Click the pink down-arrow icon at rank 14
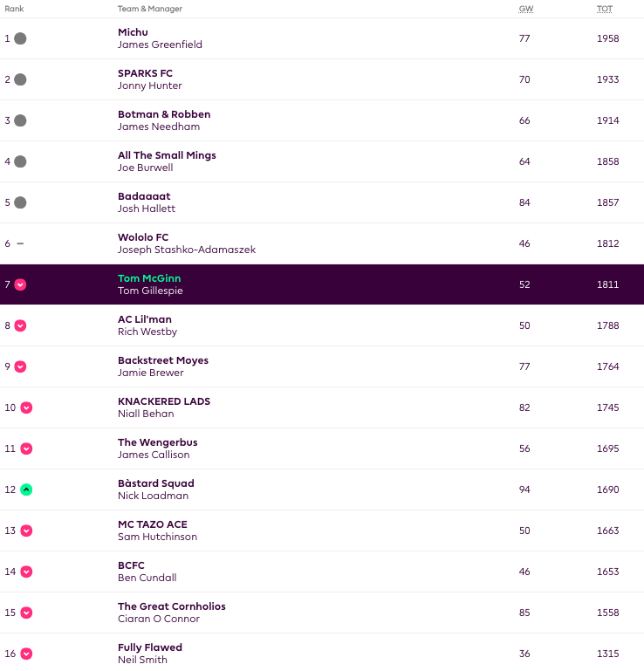This screenshot has height=671, width=644. (26, 572)
